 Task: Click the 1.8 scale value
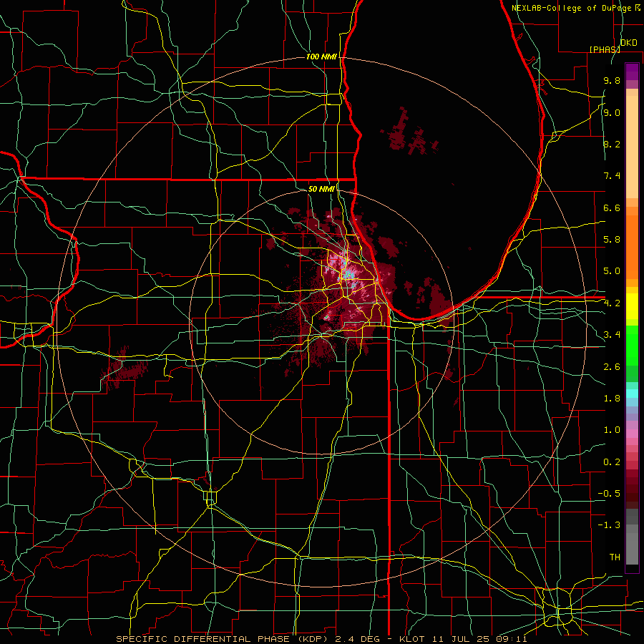pyautogui.click(x=612, y=399)
